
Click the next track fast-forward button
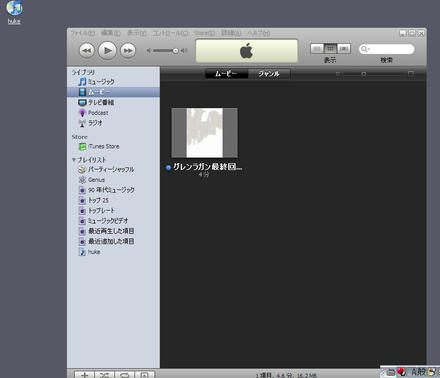pyautogui.click(x=128, y=51)
